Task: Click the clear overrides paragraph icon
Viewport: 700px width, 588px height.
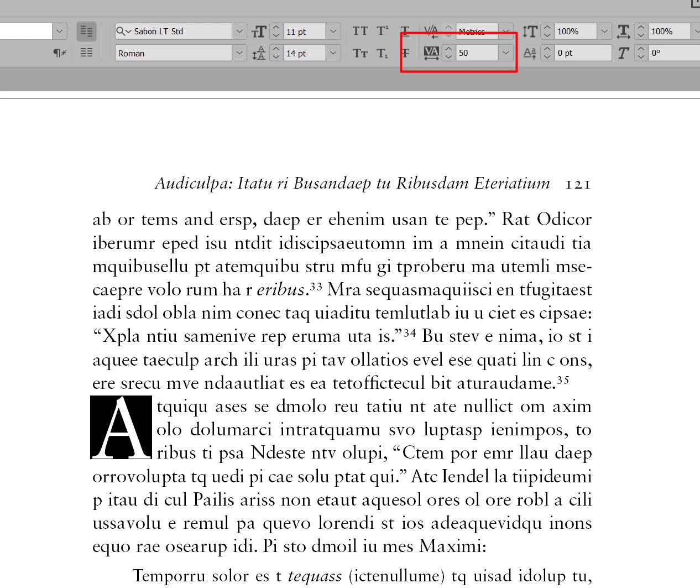Action: [x=60, y=53]
